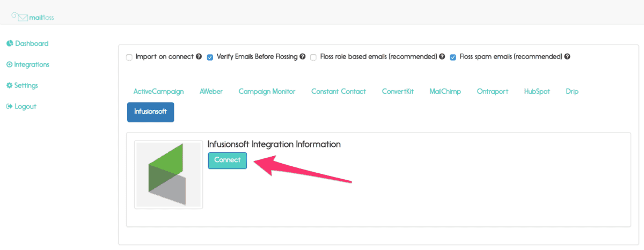The width and height of the screenshot is (644, 250).
Task: Click the active Infusionsoft tab
Action: (150, 112)
